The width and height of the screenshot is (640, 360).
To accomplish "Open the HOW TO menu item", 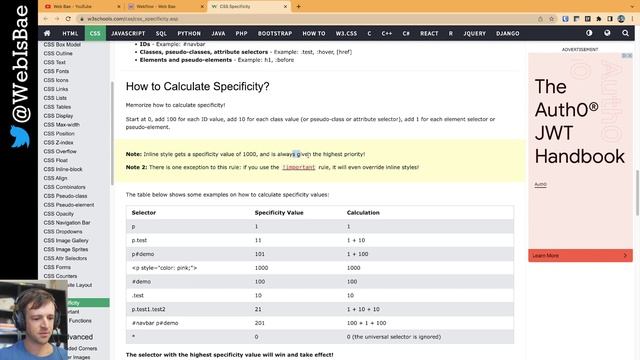I will pyautogui.click(x=314, y=33).
